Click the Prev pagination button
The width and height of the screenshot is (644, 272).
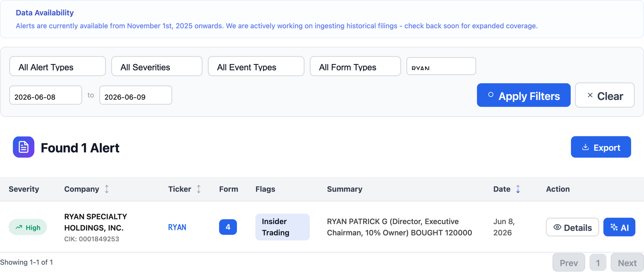point(569,263)
